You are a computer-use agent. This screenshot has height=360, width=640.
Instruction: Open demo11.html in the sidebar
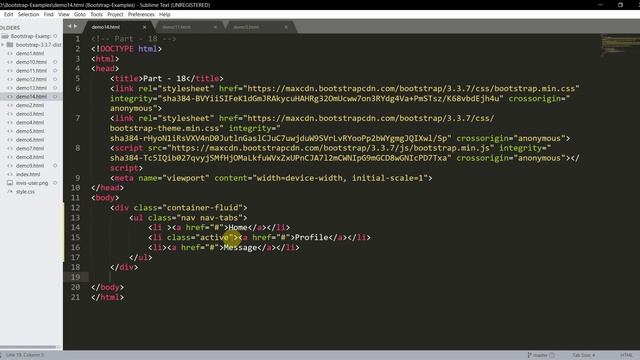31,71
